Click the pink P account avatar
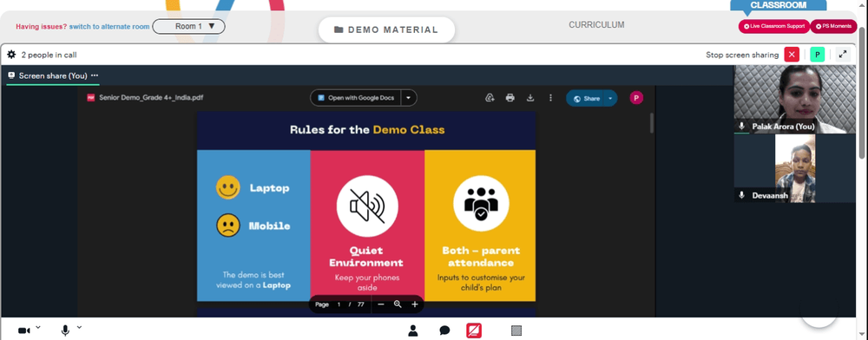The width and height of the screenshot is (868, 340). [636, 98]
